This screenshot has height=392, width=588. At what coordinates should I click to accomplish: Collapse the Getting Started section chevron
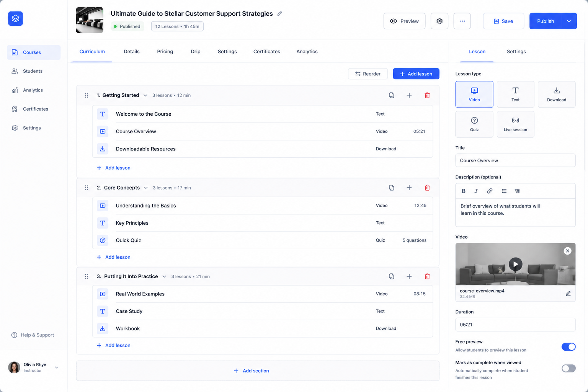pyautogui.click(x=145, y=95)
